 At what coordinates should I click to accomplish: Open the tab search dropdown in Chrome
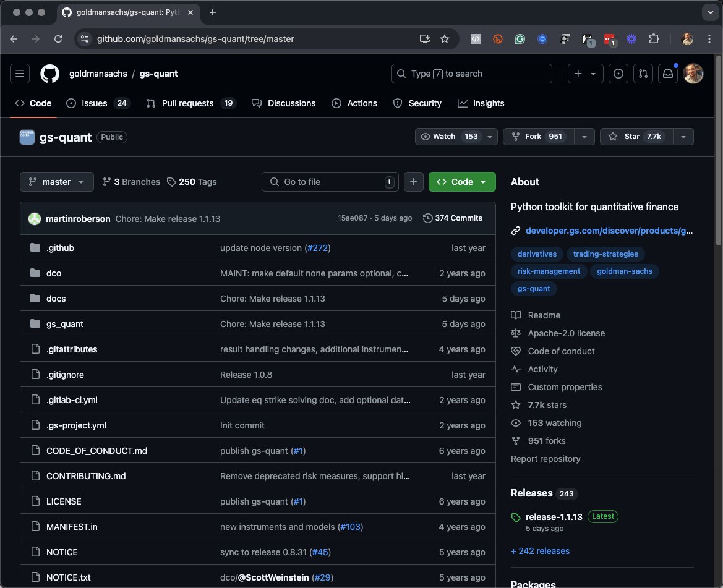[x=710, y=12]
